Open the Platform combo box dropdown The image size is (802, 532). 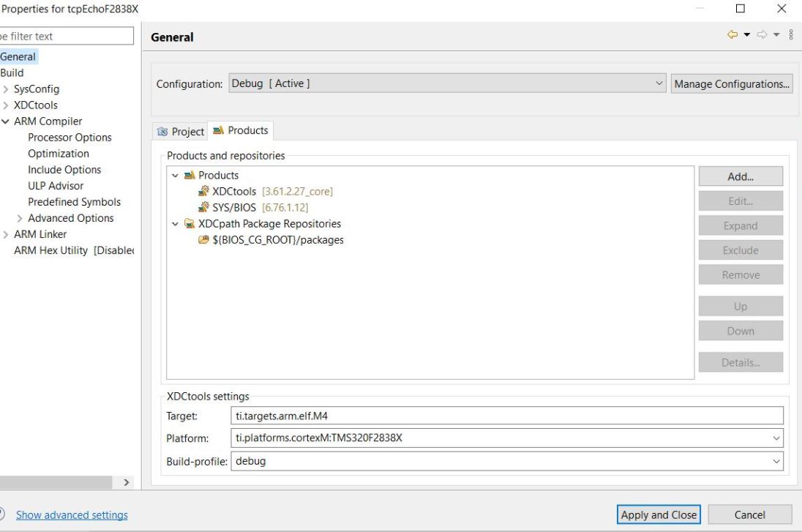click(x=776, y=438)
